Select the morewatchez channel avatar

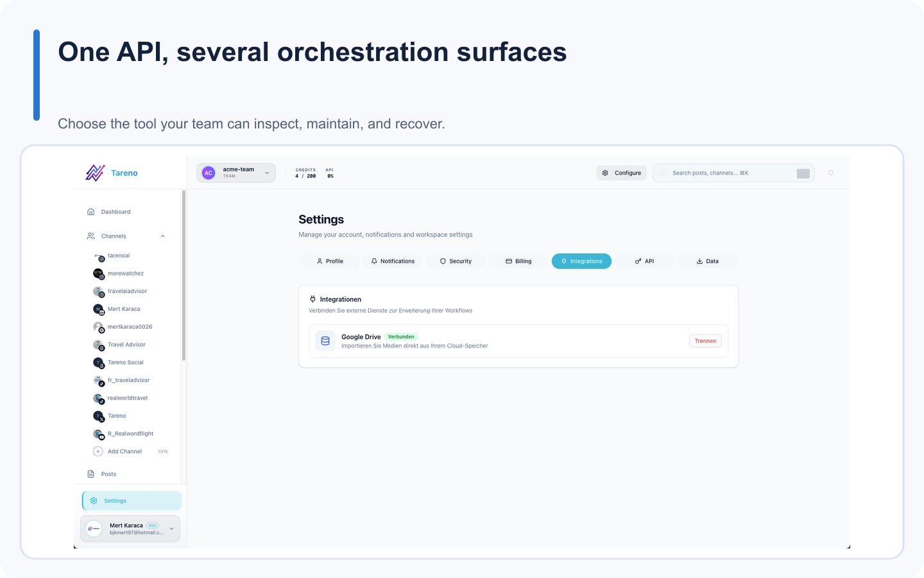coord(98,274)
